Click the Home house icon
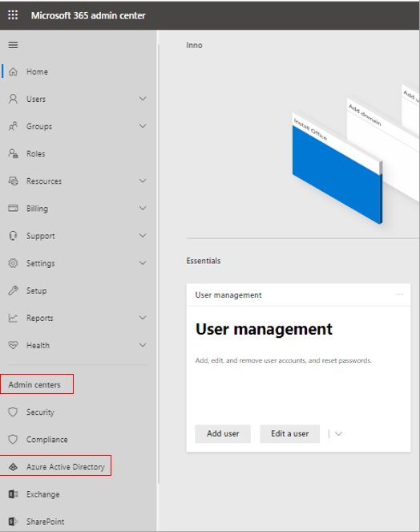This screenshot has height=532, width=420. (x=13, y=71)
